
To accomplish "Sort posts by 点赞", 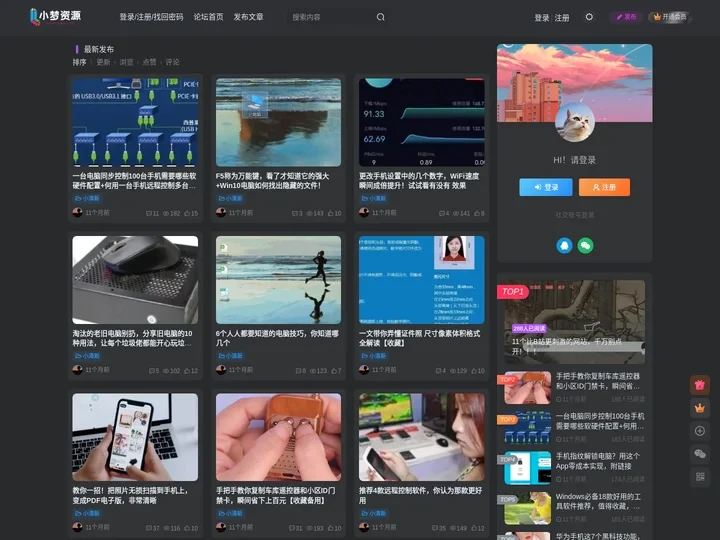I will [x=149, y=62].
